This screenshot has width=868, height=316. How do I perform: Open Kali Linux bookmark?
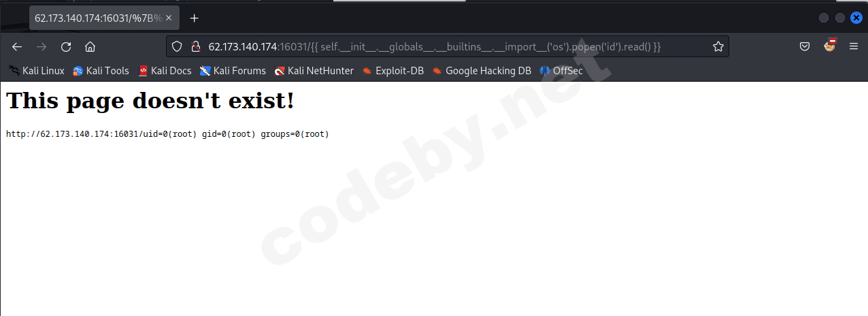point(37,71)
